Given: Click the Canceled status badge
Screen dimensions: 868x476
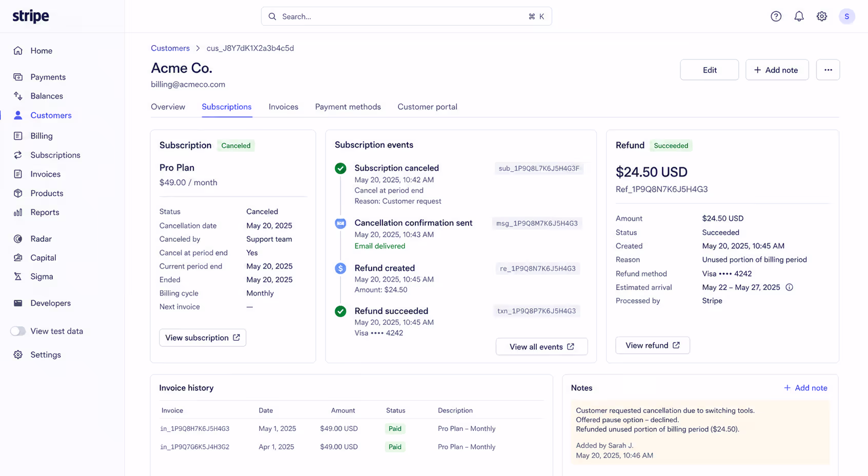Looking at the screenshot, I should 236,146.
